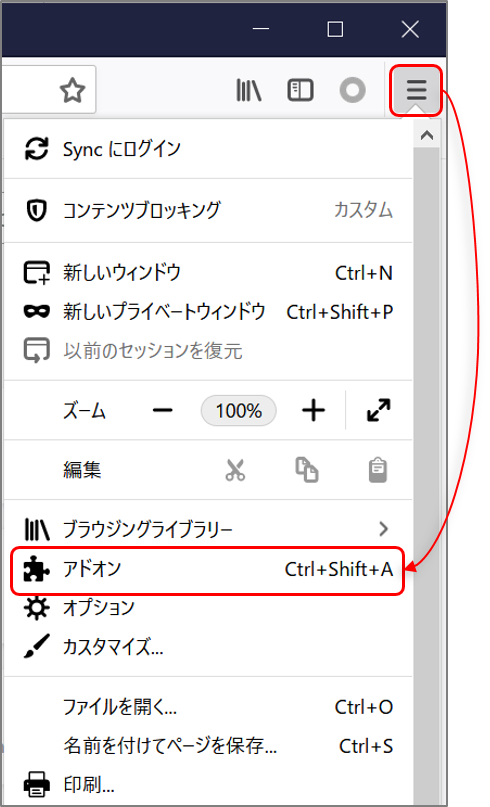Reset zoom via 100% button
The image size is (490, 807).
[x=238, y=411]
